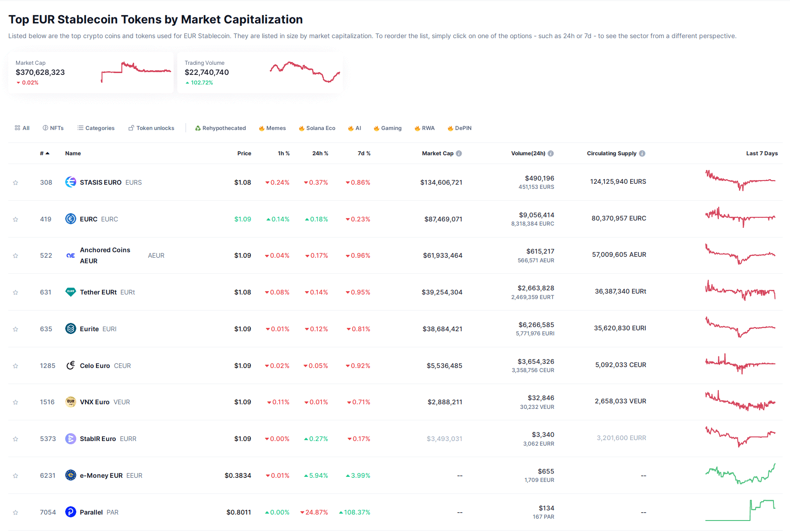
Task: Open the NFTs tab
Action: pos(53,128)
